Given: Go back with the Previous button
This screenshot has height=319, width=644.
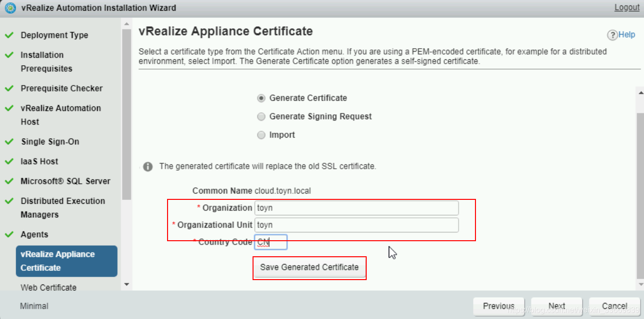Looking at the screenshot, I should tap(499, 306).
